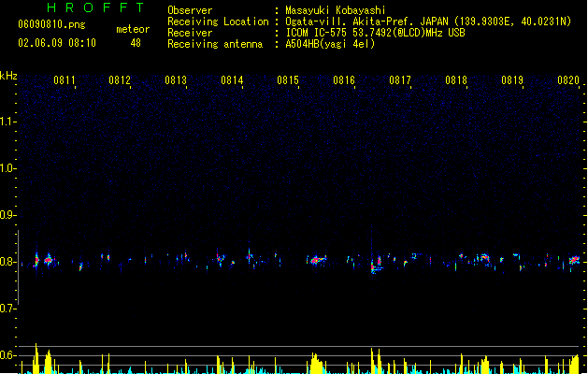Click the 1.1 frequency axis label

[x=7, y=122]
